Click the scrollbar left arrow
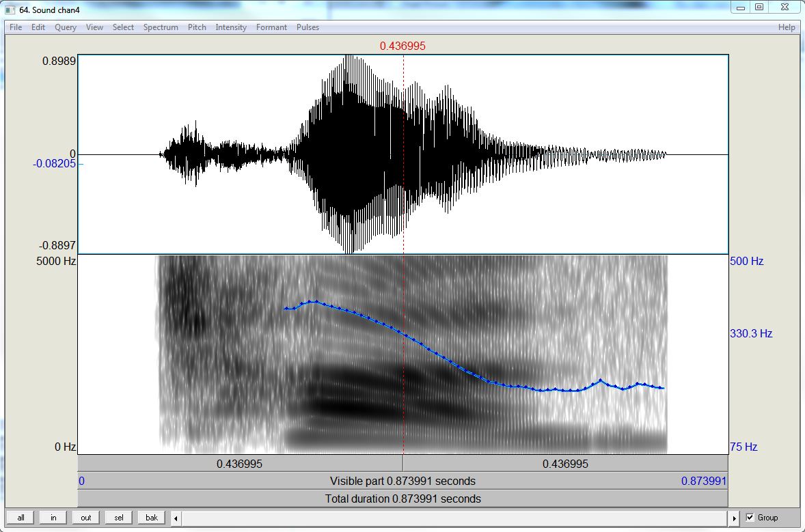This screenshot has width=805, height=532. [176, 518]
